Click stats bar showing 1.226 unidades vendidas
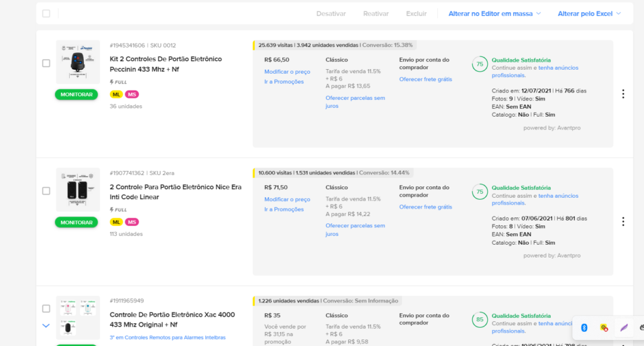Viewport: 644px width, 346px height. [x=328, y=301]
